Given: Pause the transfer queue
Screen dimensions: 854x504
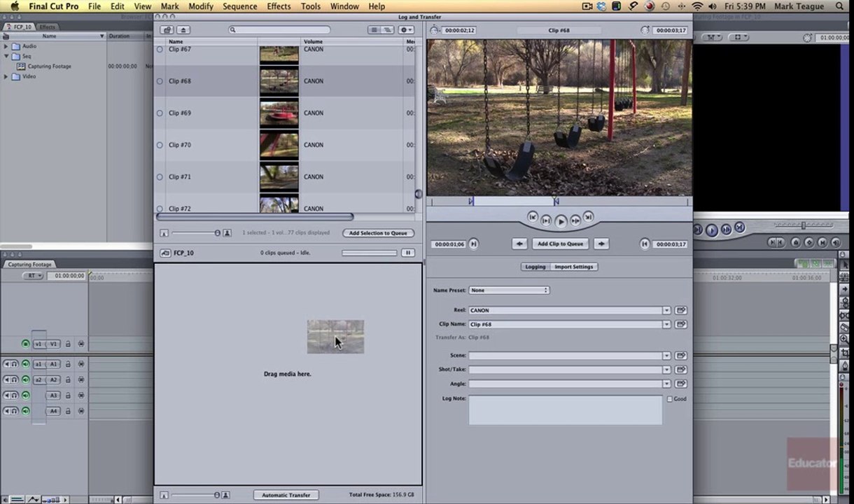Looking at the screenshot, I should coord(407,253).
